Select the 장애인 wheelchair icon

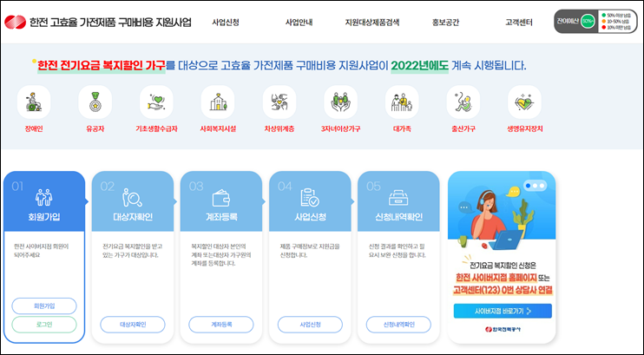pyautogui.click(x=34, y=102)
